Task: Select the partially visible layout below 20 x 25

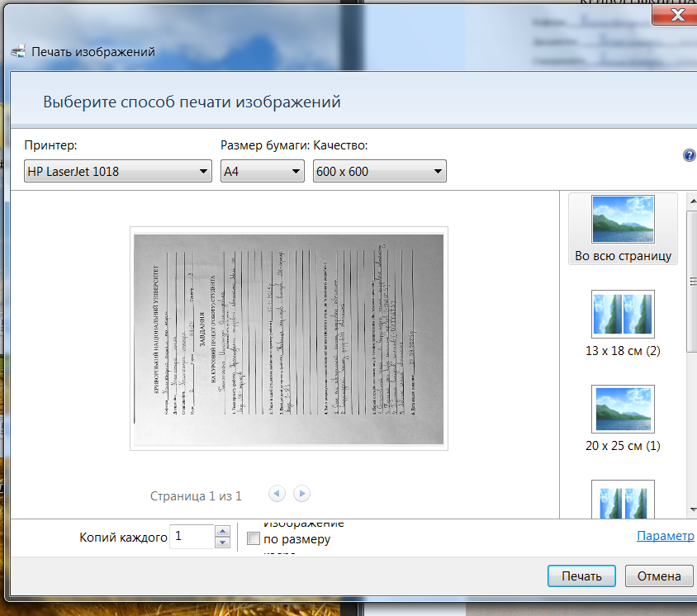Action: (x=623, y=499)
